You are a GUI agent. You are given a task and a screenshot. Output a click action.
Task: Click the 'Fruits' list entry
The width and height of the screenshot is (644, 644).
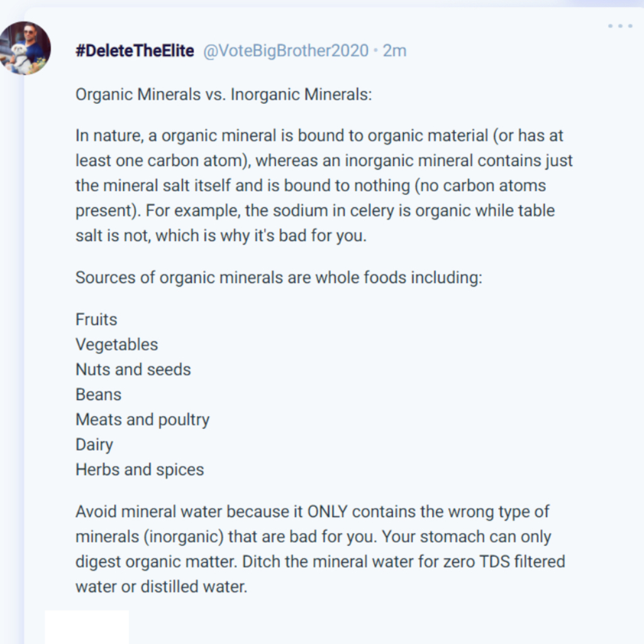click(x=96, y=319)
